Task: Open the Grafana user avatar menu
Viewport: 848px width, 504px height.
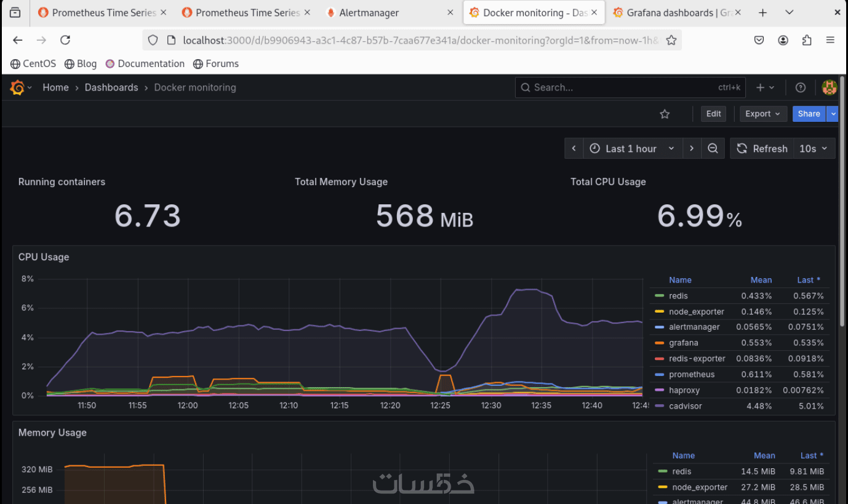Action: (x=830, y=87)
